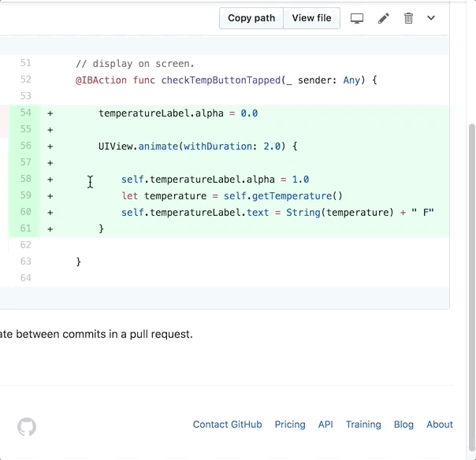Click the GitHub Octocat logo in footer
The image size is (476, 460).
pyautogui.click(x=27, y=427)
